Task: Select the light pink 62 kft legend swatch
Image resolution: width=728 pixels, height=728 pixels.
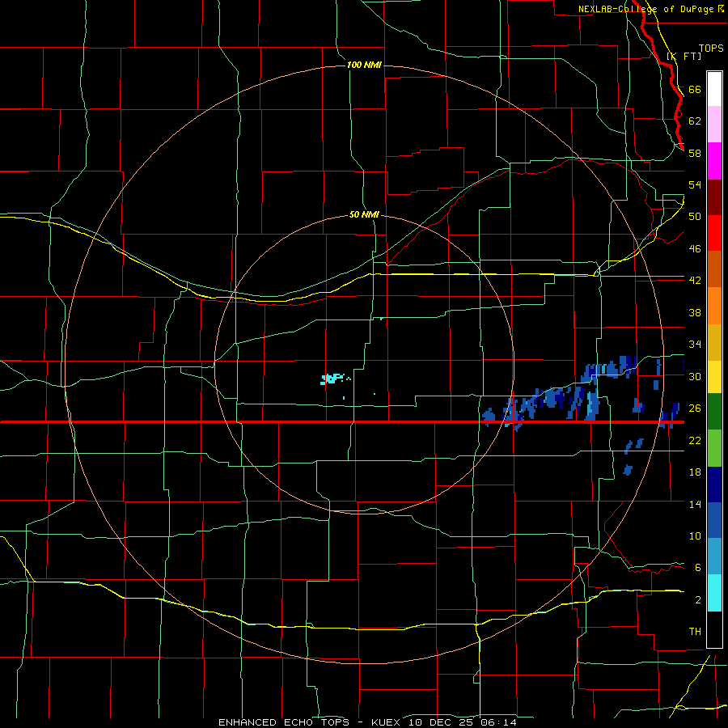Action: pyautogui.click(x=714, y=125)
